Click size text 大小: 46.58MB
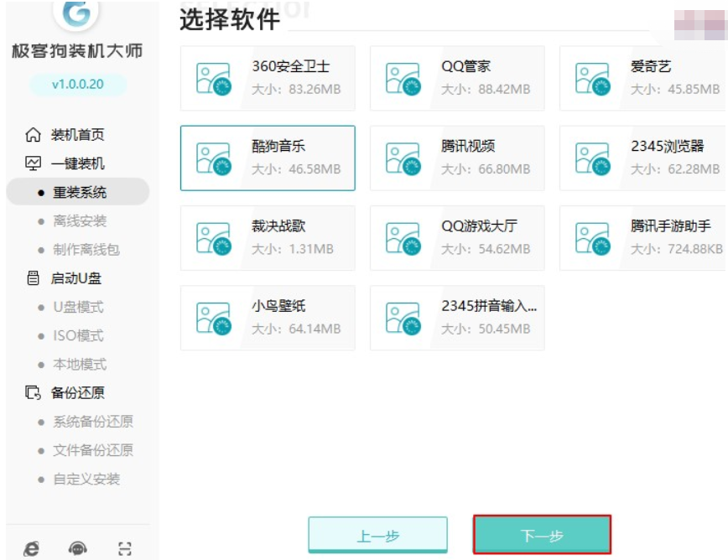Viewport: 728px width, 560px height. 296,169
